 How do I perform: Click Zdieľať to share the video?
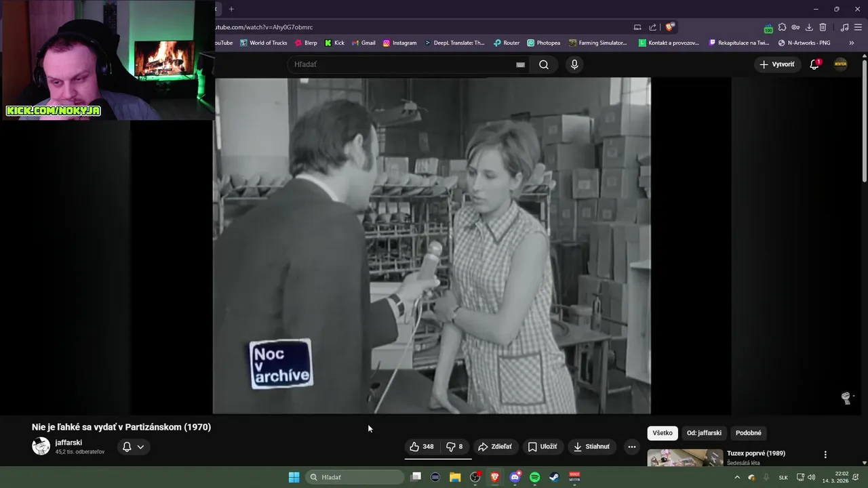coord(495,447)
